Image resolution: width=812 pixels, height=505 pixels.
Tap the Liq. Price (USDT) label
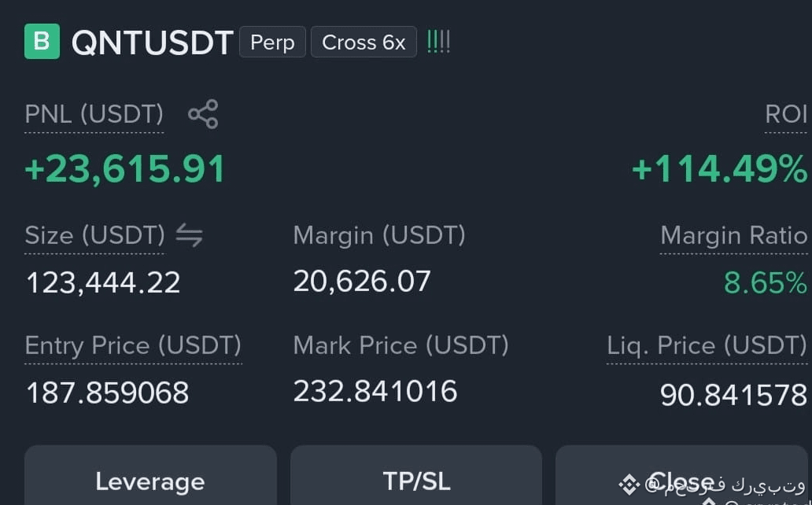707,345
